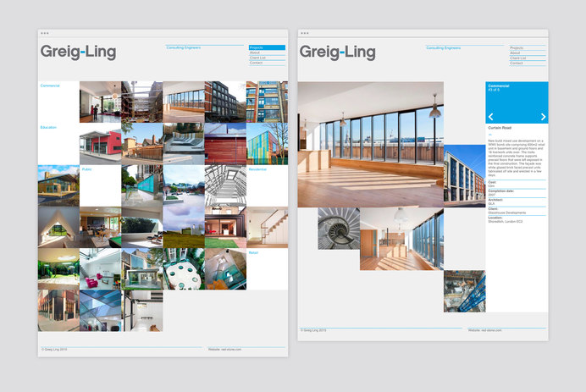This screenshot has height=392, width=586.
Task: Open thumbnail of white minimal interior
Action: [142, 311]
